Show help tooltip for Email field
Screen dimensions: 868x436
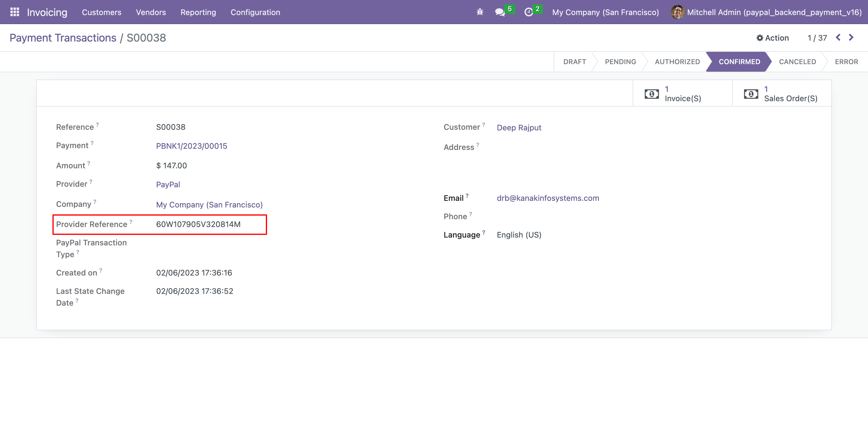[467, 196]
